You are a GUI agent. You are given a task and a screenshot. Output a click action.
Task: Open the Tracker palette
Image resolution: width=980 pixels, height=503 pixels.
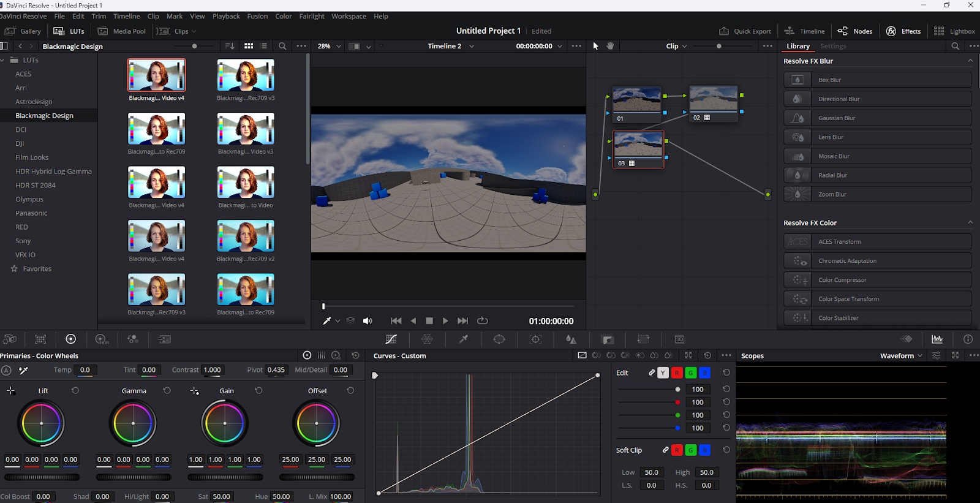click(535, 339)
